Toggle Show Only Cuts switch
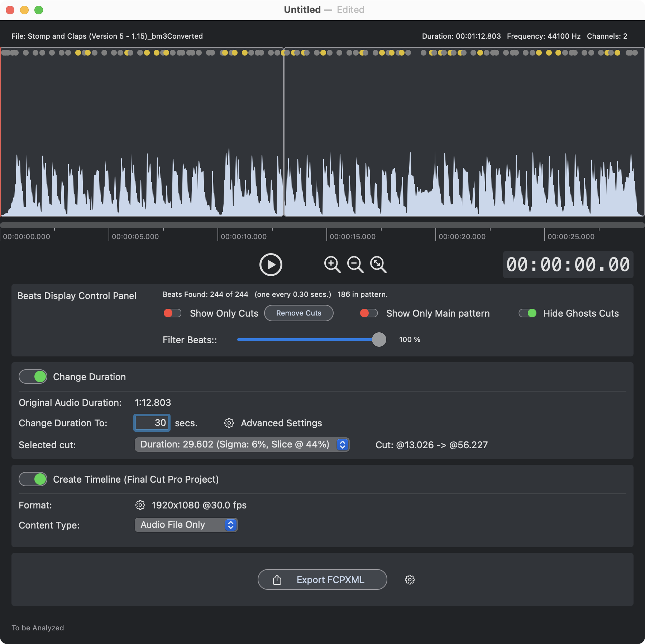 172,313
